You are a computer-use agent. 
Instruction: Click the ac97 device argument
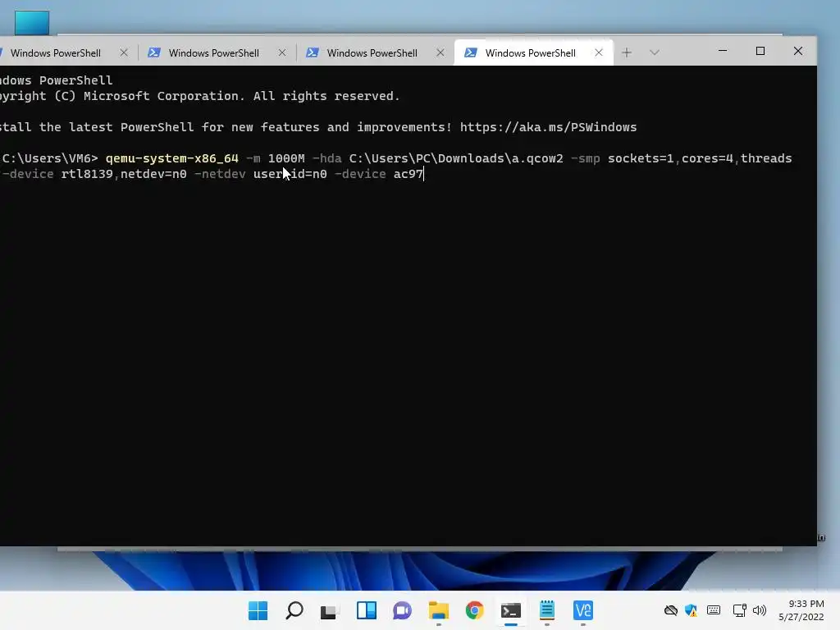point(409,174)
